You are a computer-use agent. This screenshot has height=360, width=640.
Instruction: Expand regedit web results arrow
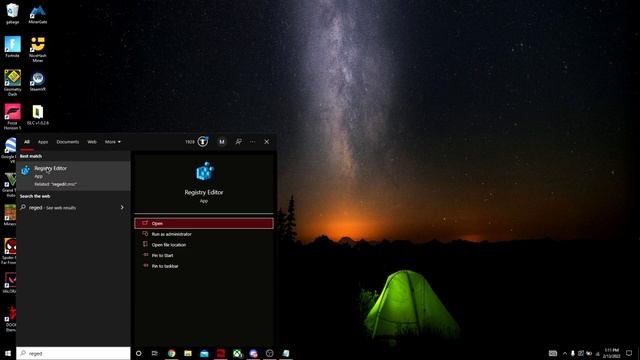(x=122, y=207)
